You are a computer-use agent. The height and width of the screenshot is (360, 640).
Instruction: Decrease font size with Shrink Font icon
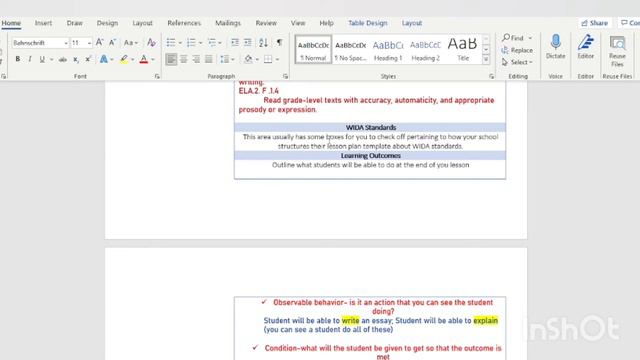click(x=112, y=42)
